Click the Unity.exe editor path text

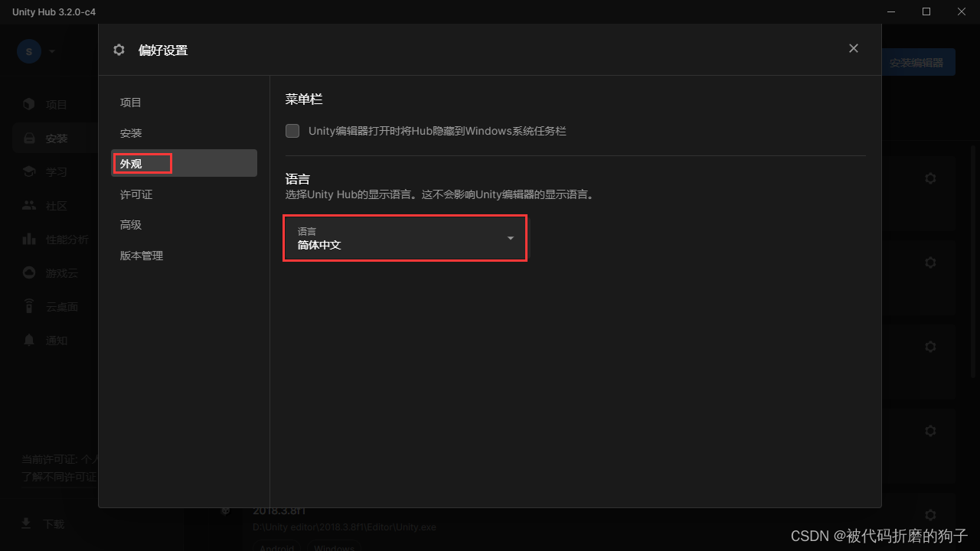pyautogui.click(x=345, y=527)
